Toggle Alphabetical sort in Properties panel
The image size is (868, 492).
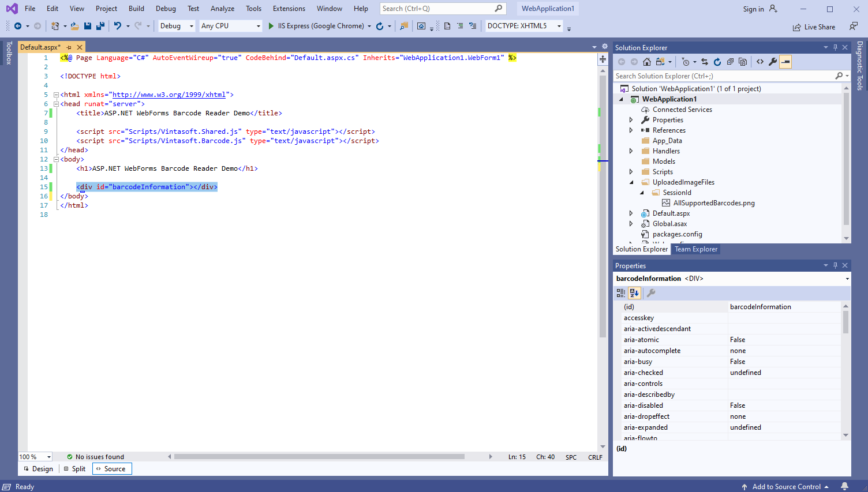(634, 293)
